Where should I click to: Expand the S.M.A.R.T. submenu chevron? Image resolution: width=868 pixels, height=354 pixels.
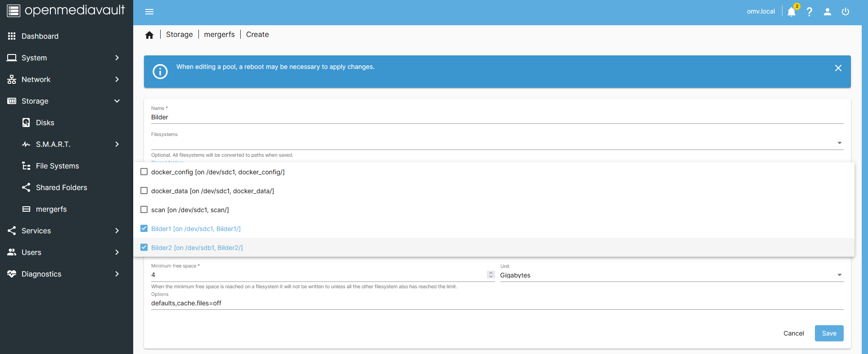tap(117, 144)
